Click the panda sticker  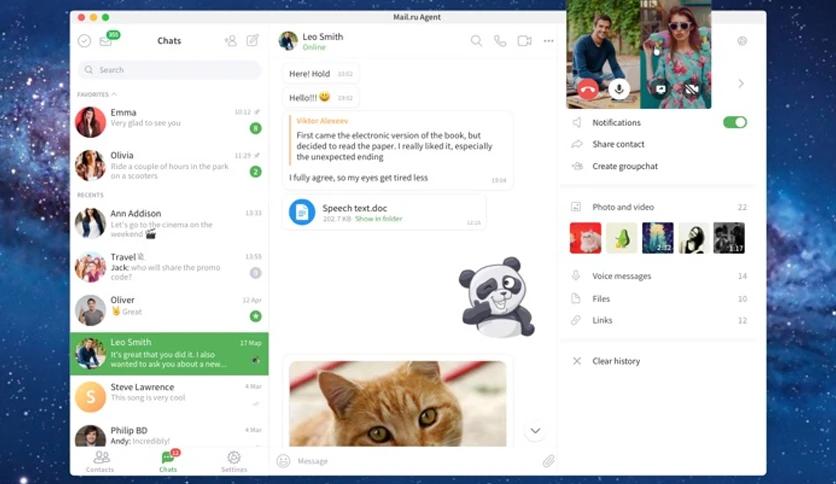coord(497,297)
